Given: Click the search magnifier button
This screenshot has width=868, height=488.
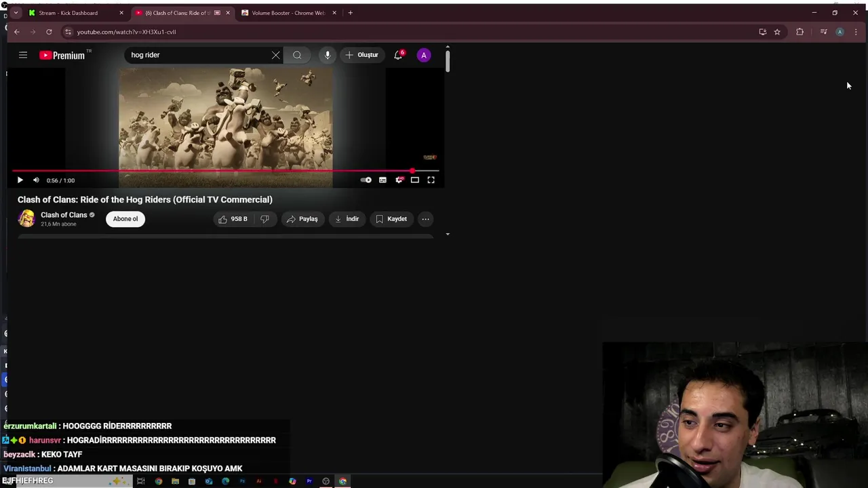Looking at the screenshot, I should pos(297,55).
